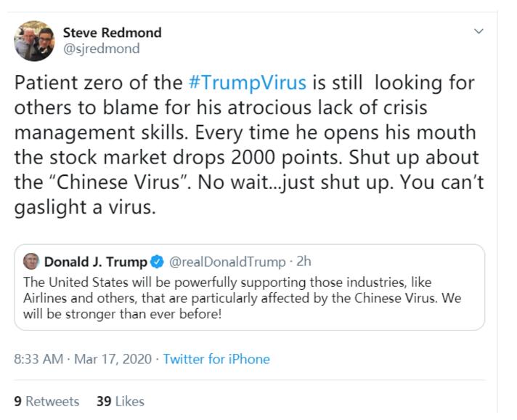Open the tweet options chevron menu

478,31
